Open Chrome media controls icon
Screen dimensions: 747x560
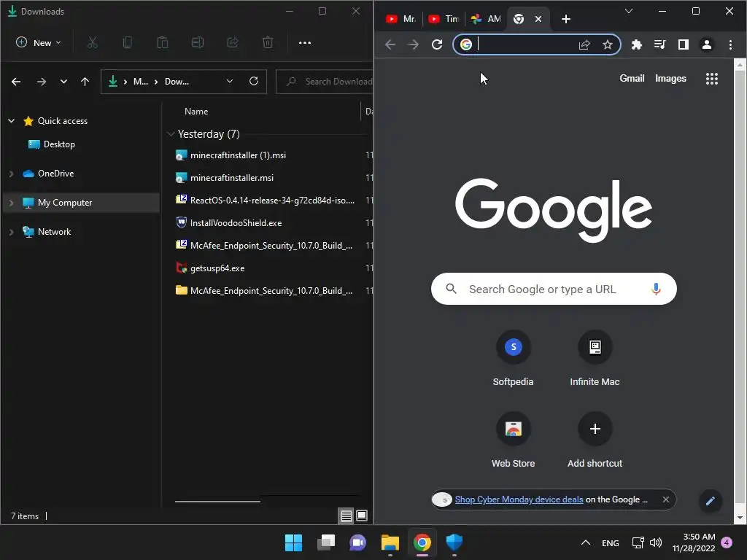(x=659, y=44)
